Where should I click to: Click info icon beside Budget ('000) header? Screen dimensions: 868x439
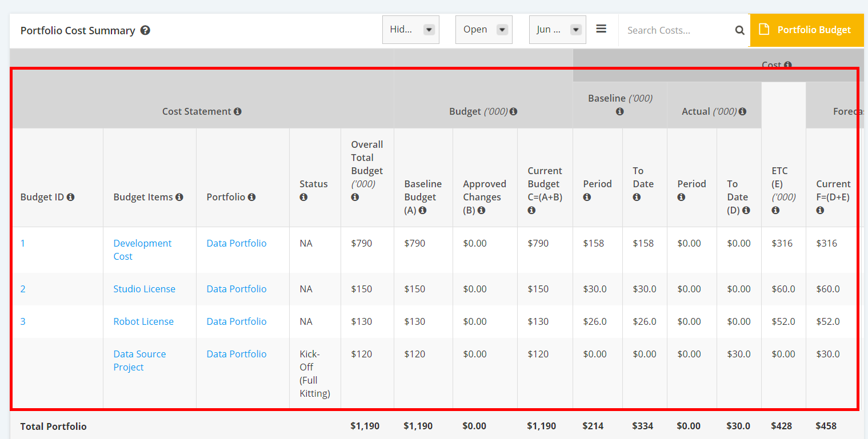(513, 111)
